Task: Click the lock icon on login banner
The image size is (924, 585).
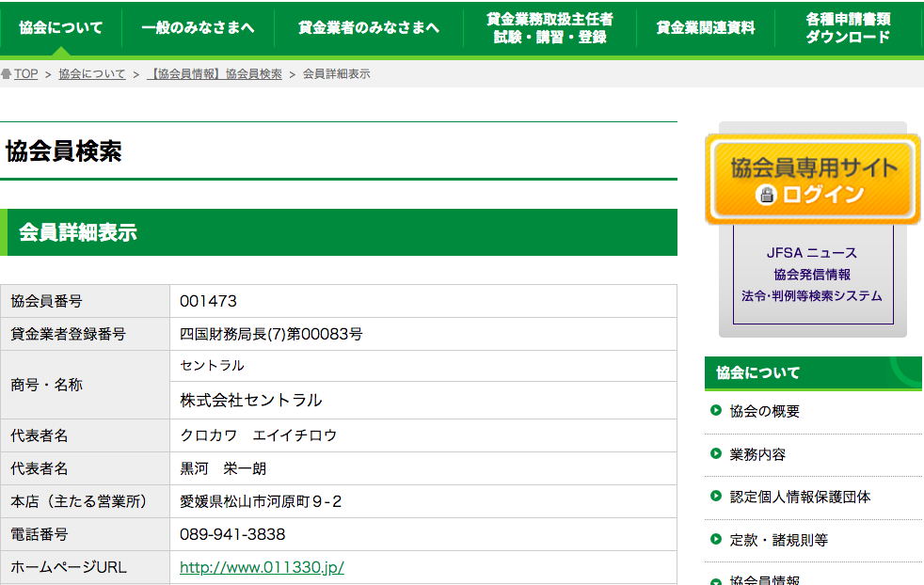Action: pos(767,195)
